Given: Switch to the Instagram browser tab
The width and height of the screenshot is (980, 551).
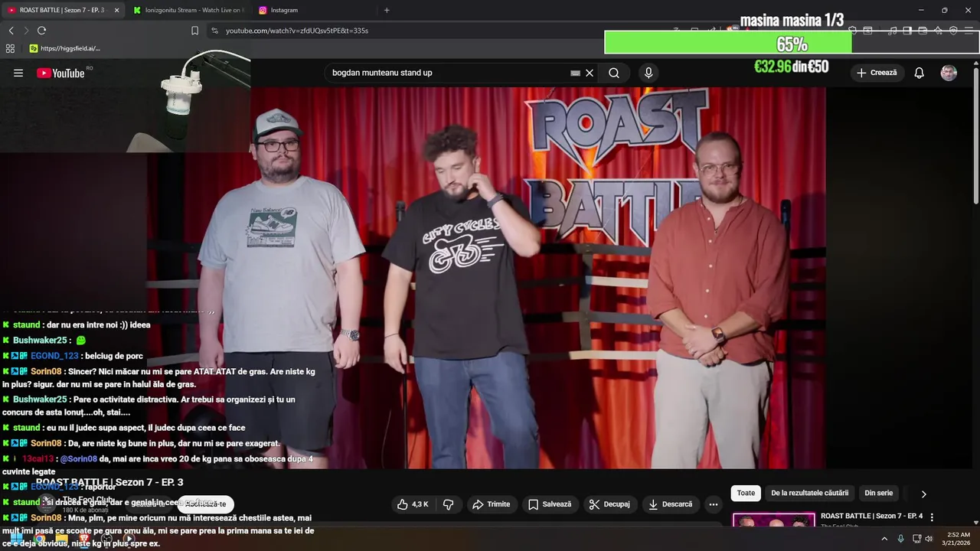Looking at the screenshot, I should [x=314, y=10].
